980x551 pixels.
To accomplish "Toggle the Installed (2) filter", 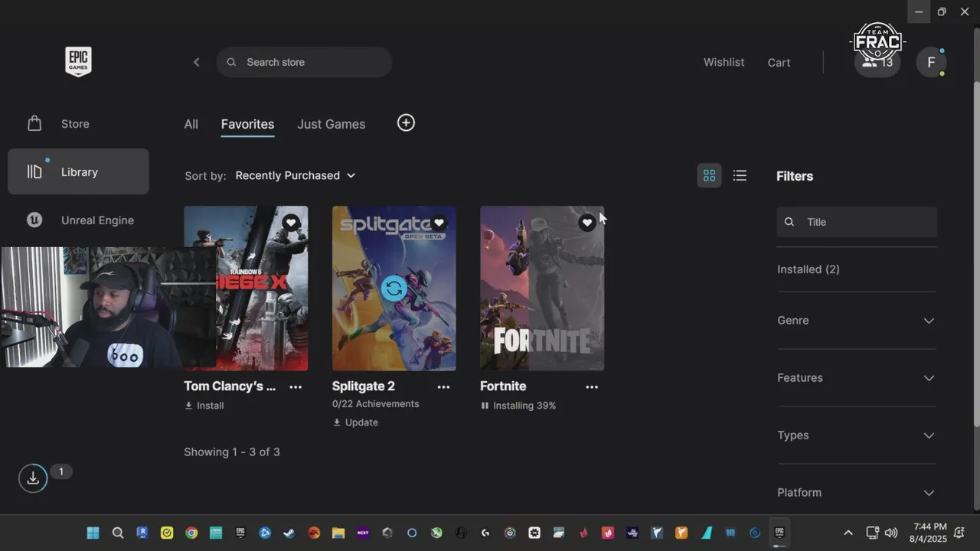I will [x=808, y=269].
